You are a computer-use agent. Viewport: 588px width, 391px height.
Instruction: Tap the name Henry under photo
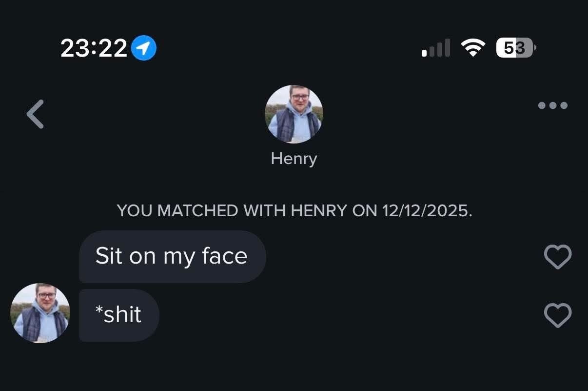294,159
